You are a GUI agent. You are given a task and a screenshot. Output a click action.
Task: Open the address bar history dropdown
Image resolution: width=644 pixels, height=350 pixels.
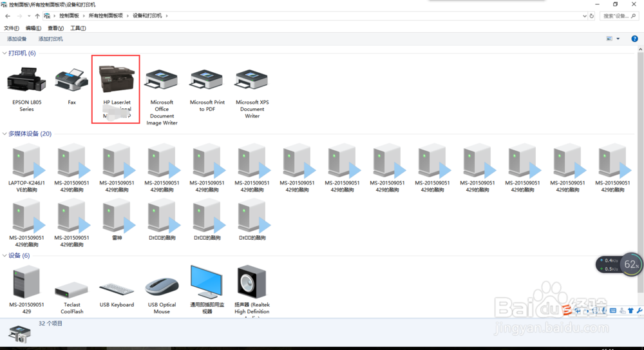[585, 16]
